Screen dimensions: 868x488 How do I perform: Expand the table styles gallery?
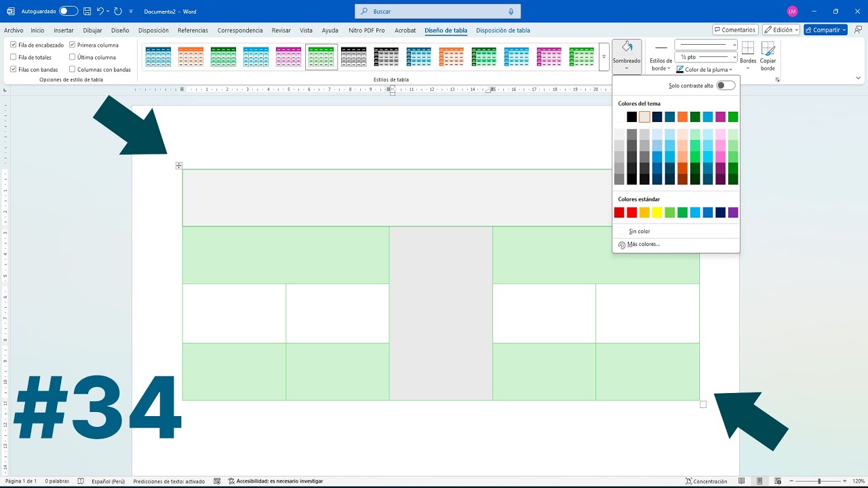[604, 57]
